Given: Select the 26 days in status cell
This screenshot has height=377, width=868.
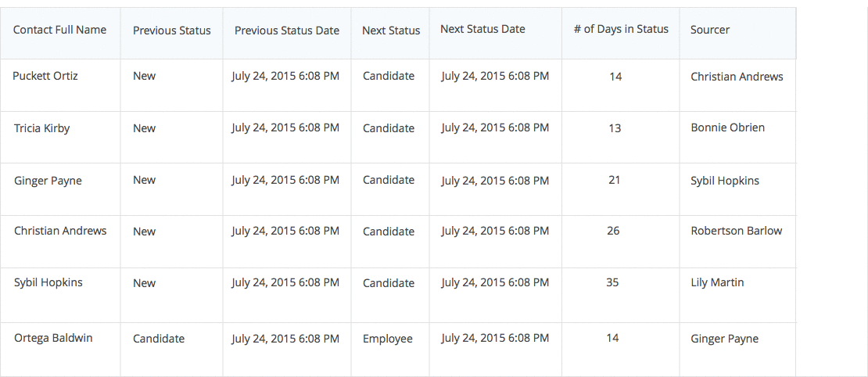Looking at the screenshot, I should coord(613,231).
